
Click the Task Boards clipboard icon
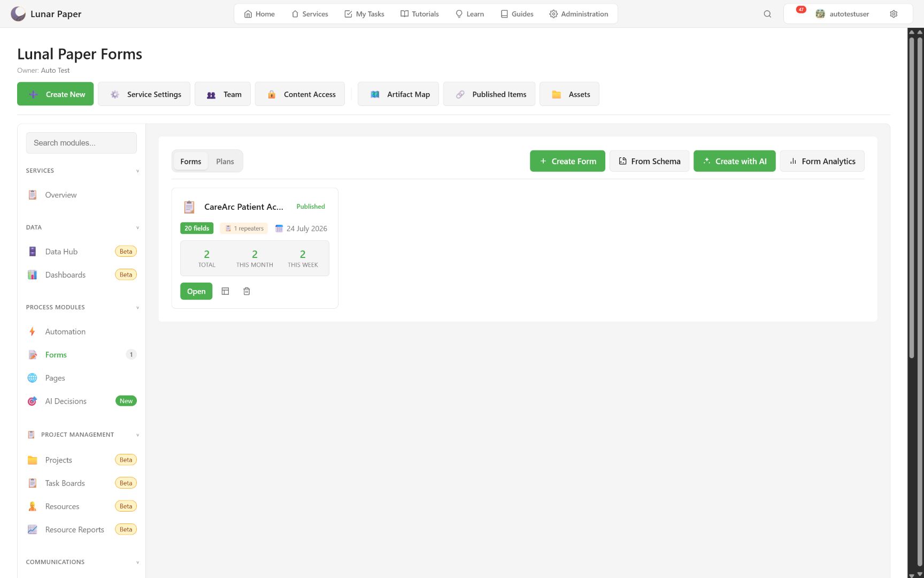33,483
